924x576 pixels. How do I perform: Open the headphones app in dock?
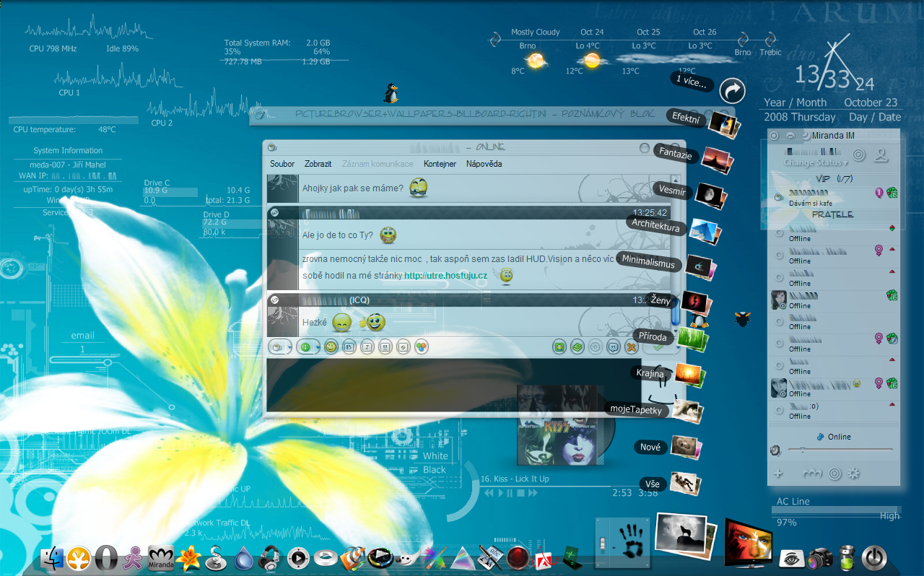pyautogui.click(x=270, y=558)
